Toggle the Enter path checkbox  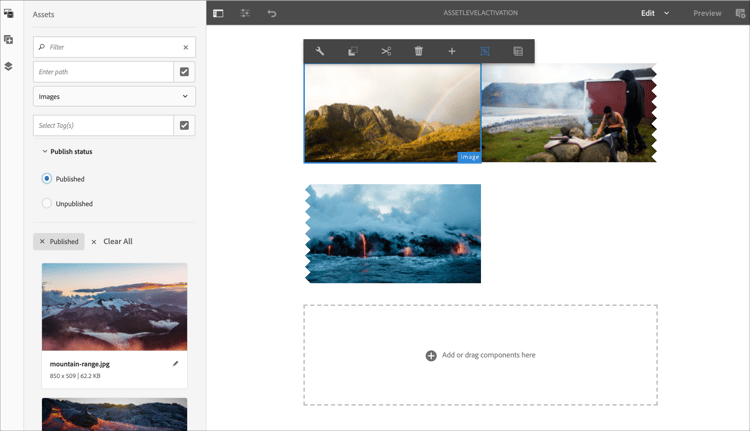click(x=184, y=72)
